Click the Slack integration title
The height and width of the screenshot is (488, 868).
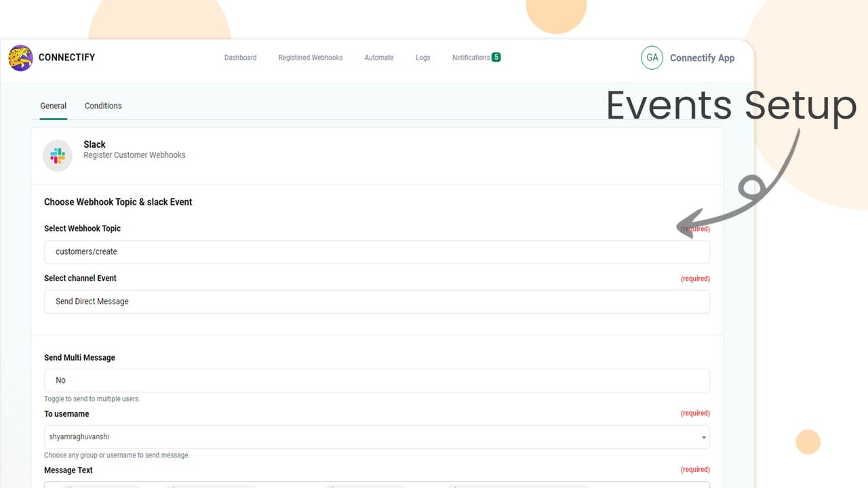94,144
